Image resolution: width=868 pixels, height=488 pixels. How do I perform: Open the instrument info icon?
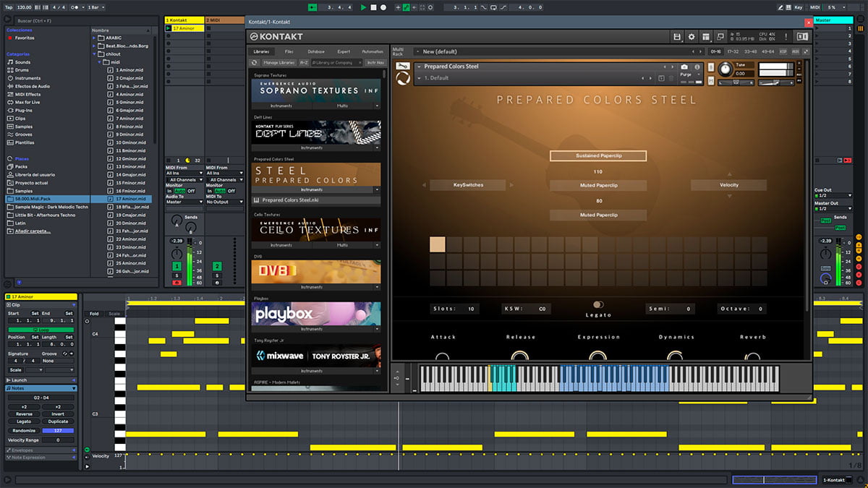[x=697, y=67]
